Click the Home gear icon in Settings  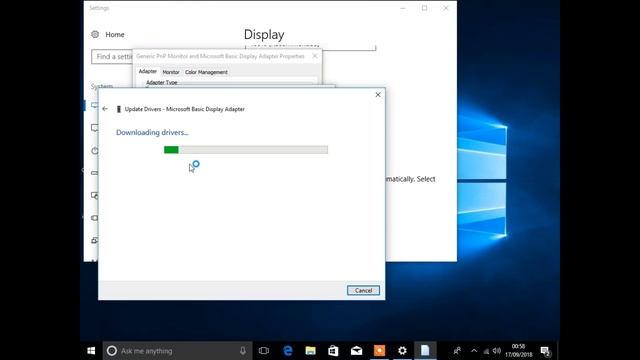pyautogui.click(x=95, y=34)
